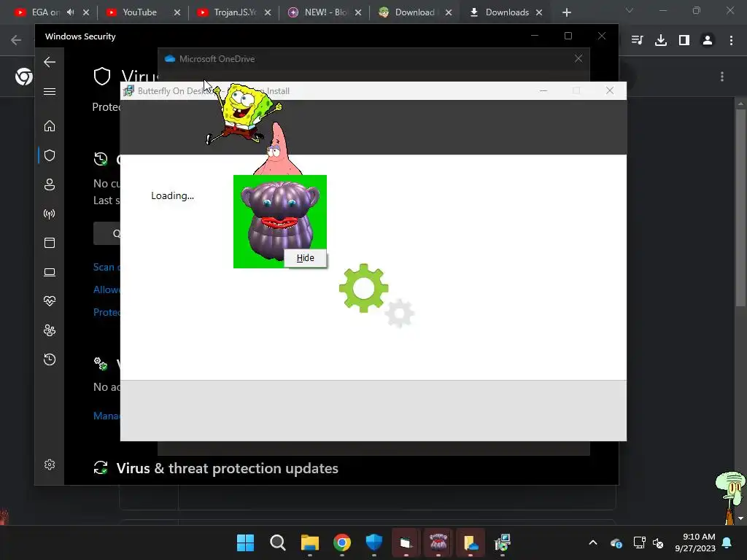Open the notifications bell

727,542
